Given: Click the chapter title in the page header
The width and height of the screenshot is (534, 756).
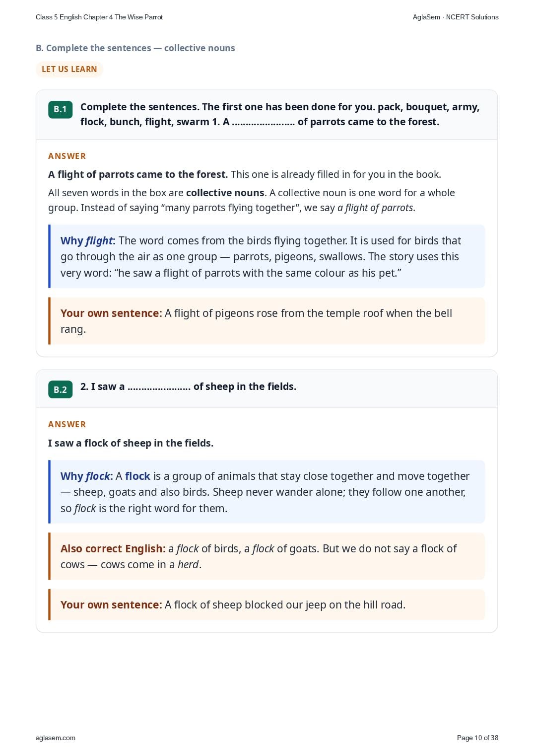Looking at the screenshot, I should pyautogui.click(x=99, y=17).
